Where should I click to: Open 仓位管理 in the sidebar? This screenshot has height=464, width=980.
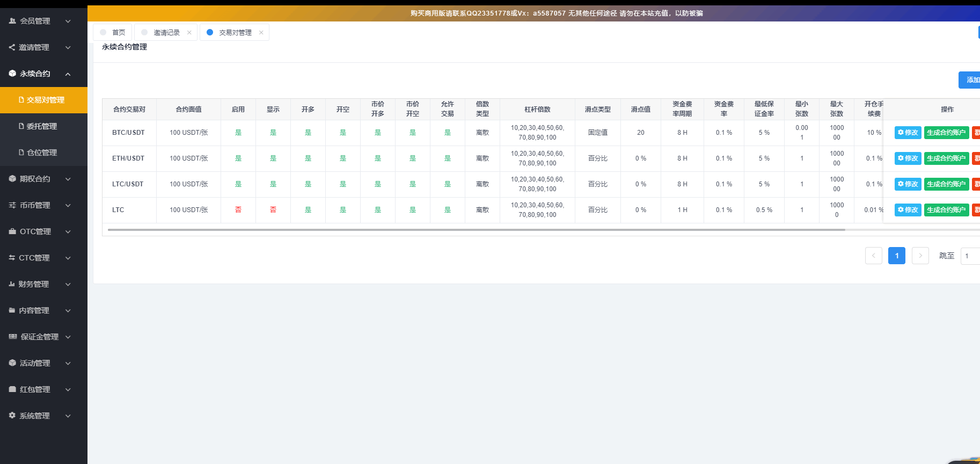42,153
